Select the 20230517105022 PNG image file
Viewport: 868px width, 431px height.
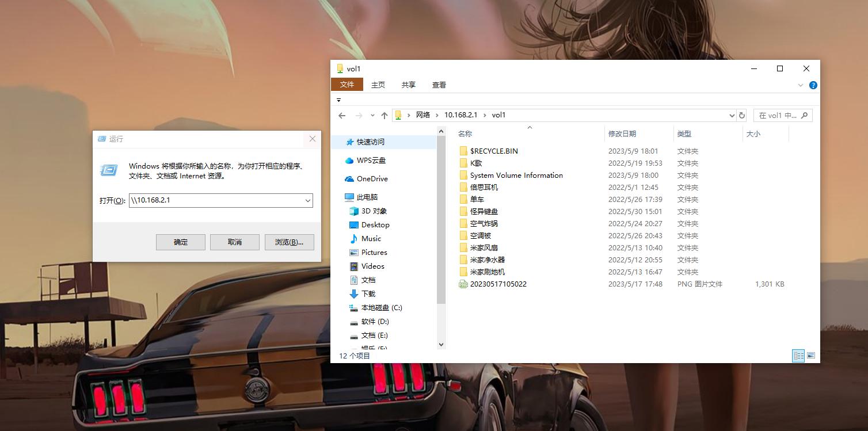tap(498, 284)
